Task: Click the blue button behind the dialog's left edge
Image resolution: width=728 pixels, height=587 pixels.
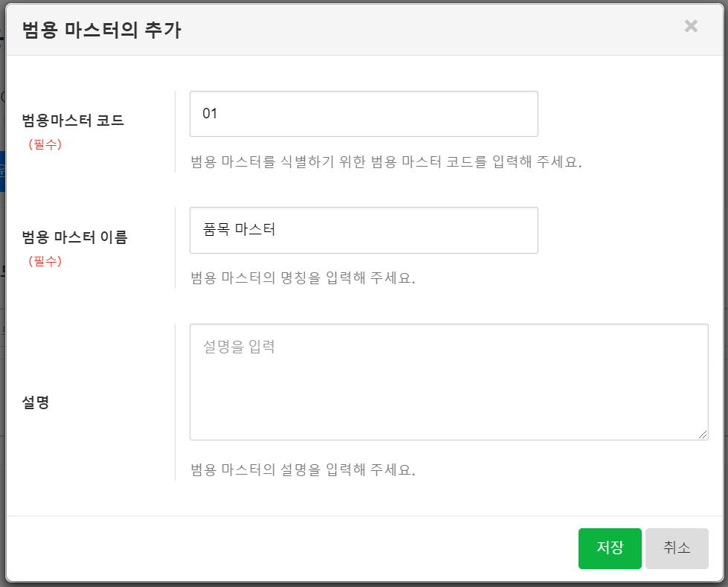Action: click(2, 171)
